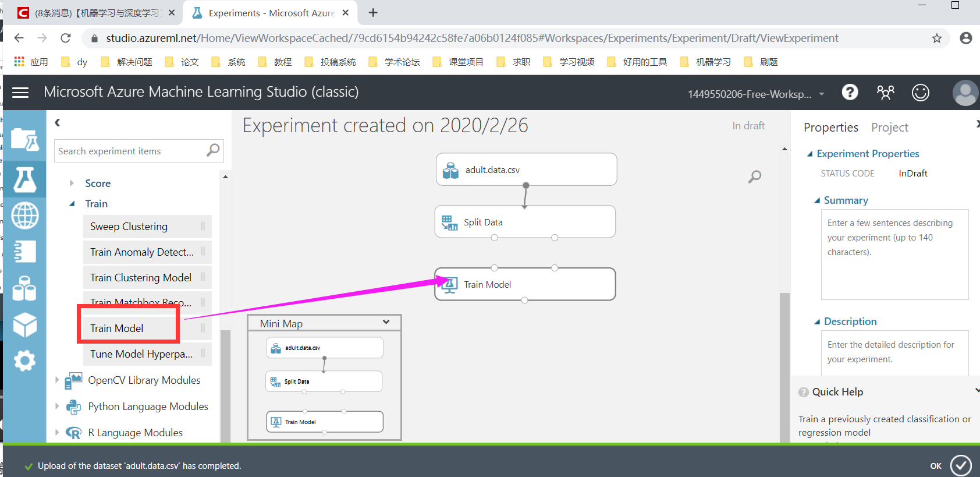Click the canvas scroll up arrow
The width and height of the screenshot is (980, 477).
coord(784,149)
